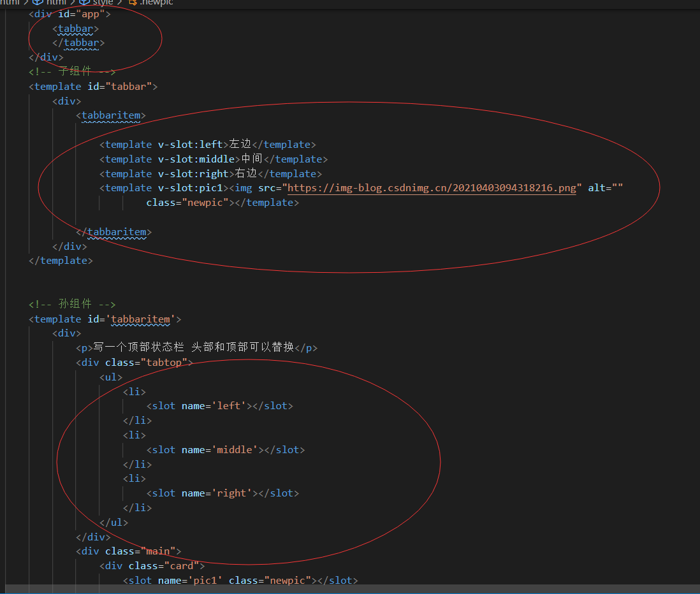Click the div class="tabtop" line
Image resolution: width=700 pixels, height=594 pixels.
135,363
